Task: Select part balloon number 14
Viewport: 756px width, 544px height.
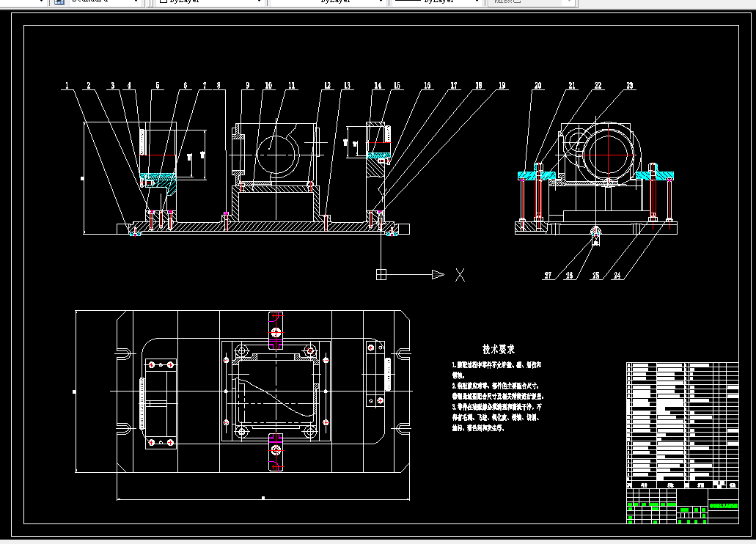Action: (378, 85)
